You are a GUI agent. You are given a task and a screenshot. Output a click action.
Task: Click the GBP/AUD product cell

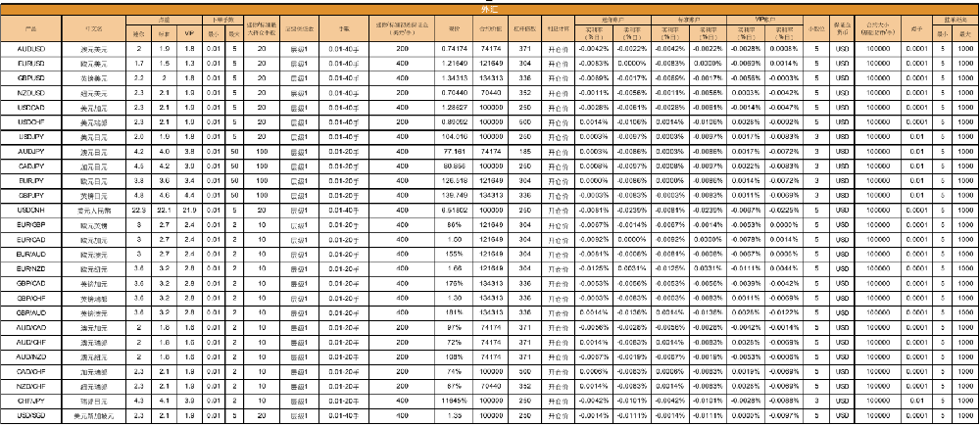click(x=30, y=312)
